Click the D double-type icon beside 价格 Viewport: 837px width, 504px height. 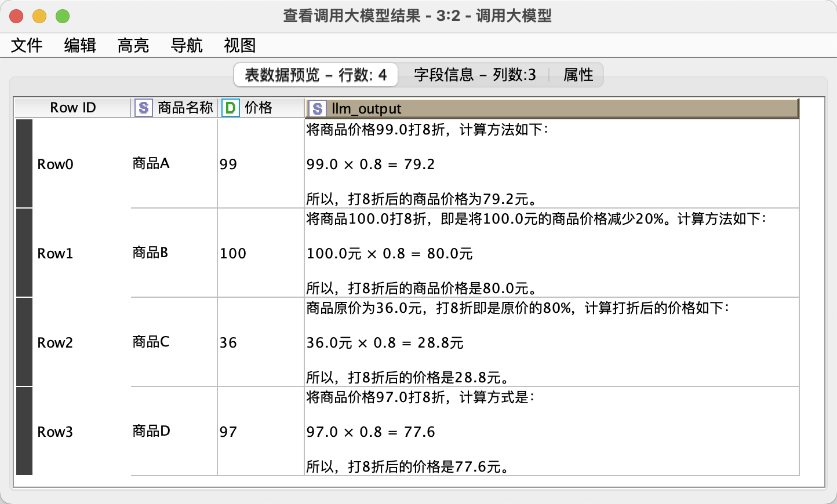[x=230, y=107]
